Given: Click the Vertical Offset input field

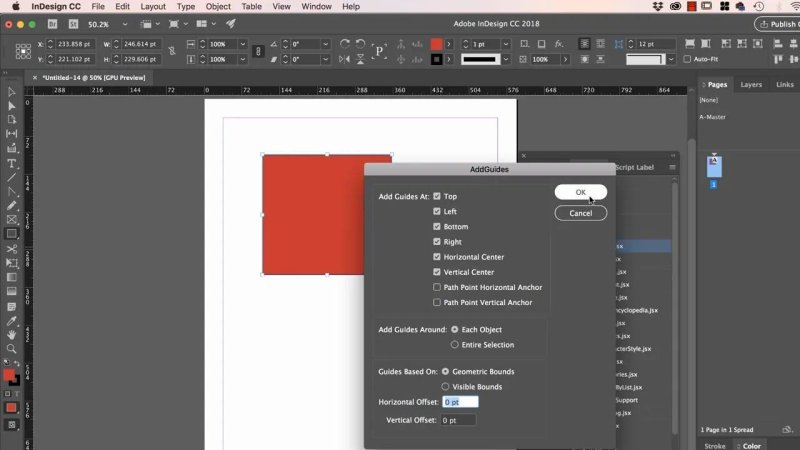Looking at the screenshot, I should (458, 420).
